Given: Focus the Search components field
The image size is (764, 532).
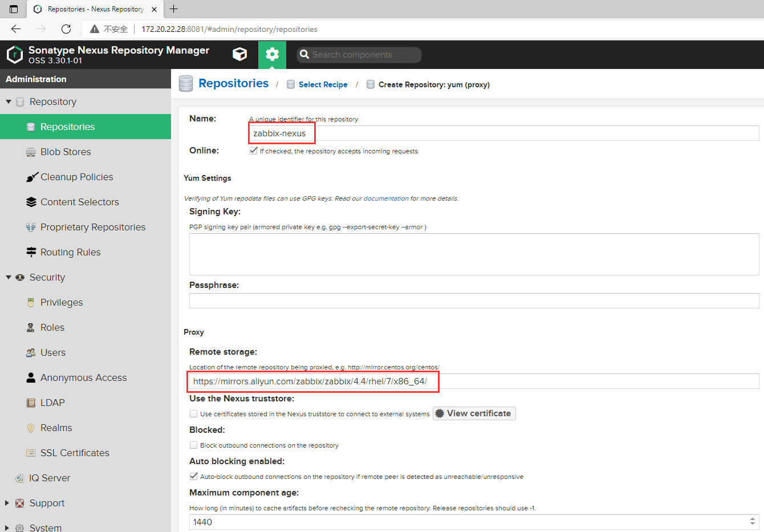Looking at the screenshot, I should (x=359, y=55).
